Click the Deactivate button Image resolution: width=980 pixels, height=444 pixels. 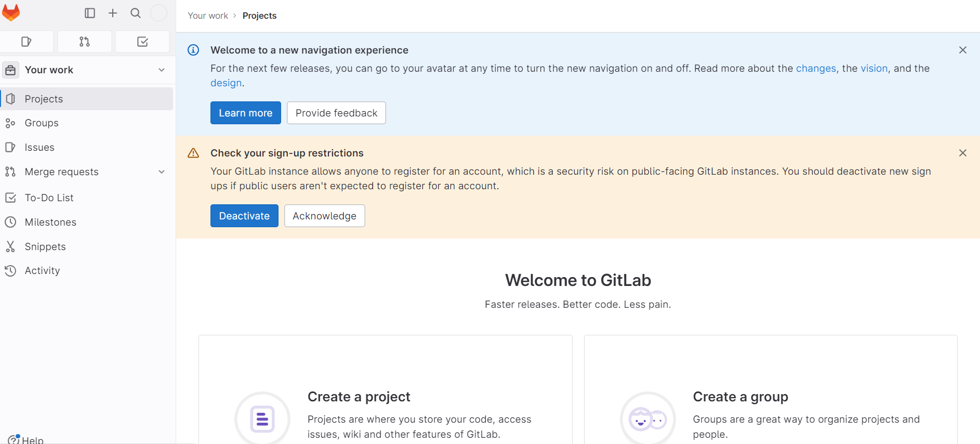point(244,216)
